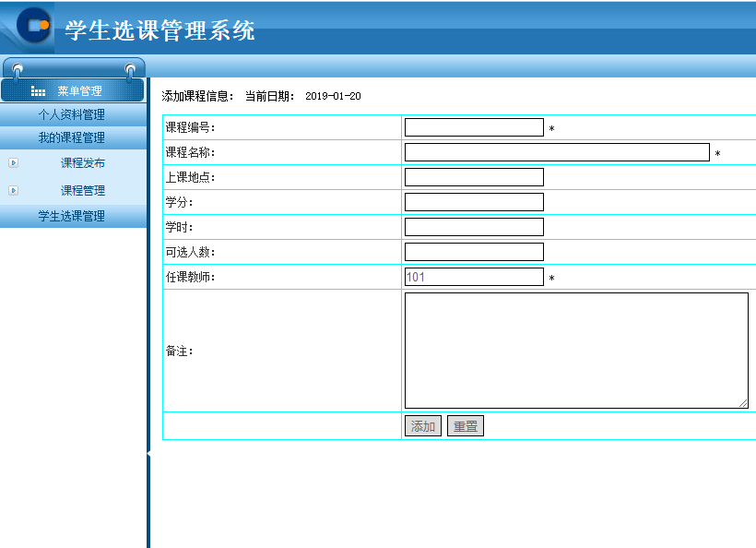Click the 可选人数 label
Screen dimensions: 756x548
190,252
